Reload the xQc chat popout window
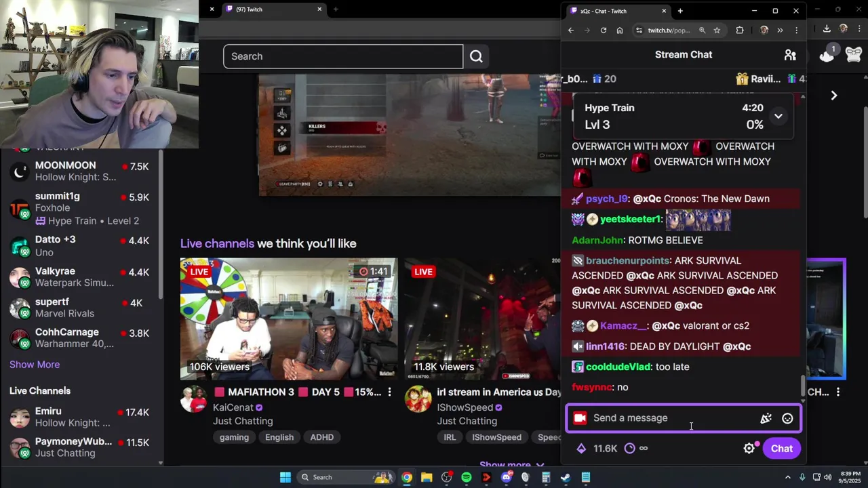Image resolution: width=868 pixels, height=488 pixels. tap(603, 30)
